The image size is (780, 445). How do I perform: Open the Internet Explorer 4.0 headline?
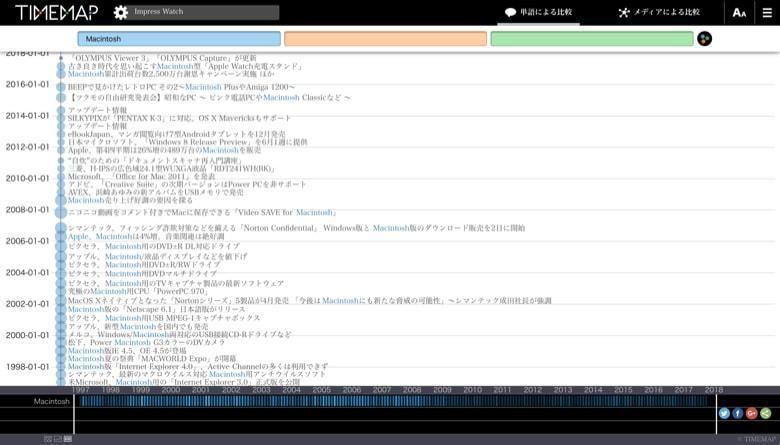point(198,366)
